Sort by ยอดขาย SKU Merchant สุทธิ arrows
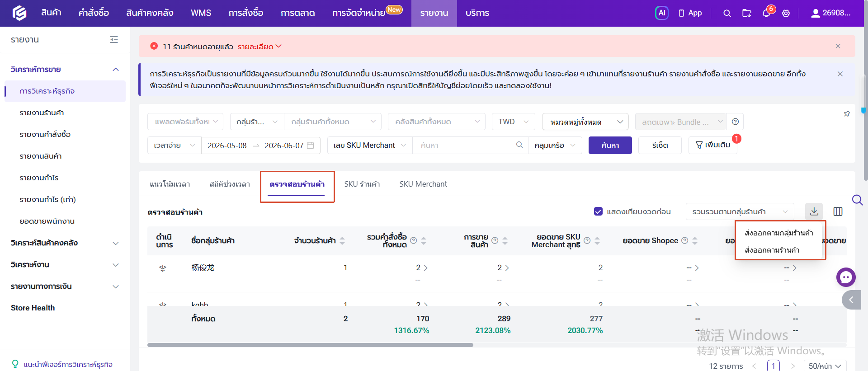The image size is (868, 371). point(597,241)
